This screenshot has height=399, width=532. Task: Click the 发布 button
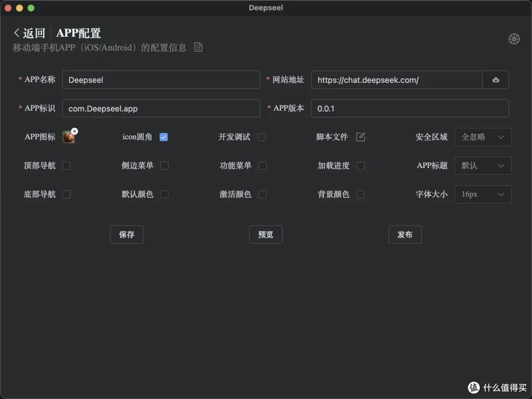tap(405, 234)
